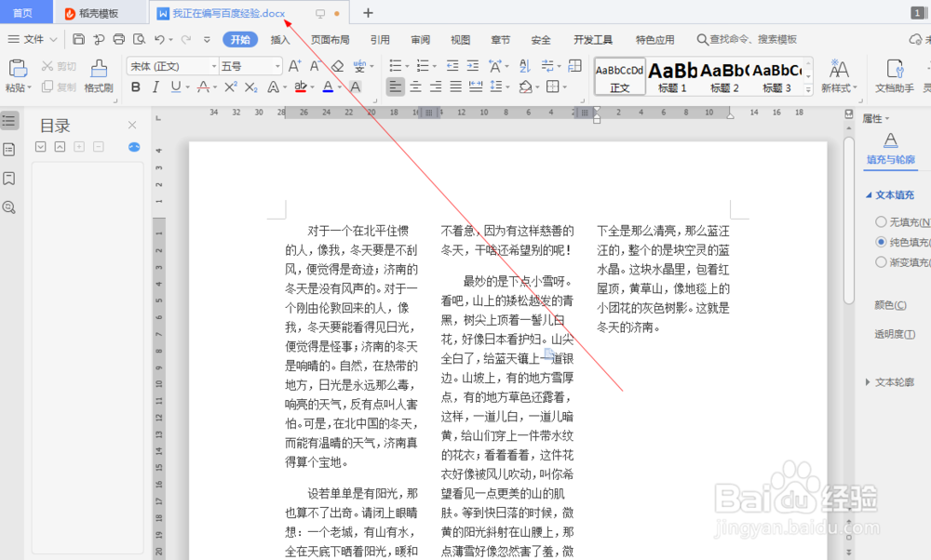Click the 新样式 button
Screen dimensions: 931x560
click(840, 73)
